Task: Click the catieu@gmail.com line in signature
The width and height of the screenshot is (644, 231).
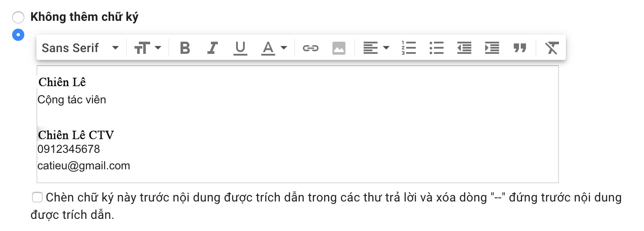Action: 84,165
